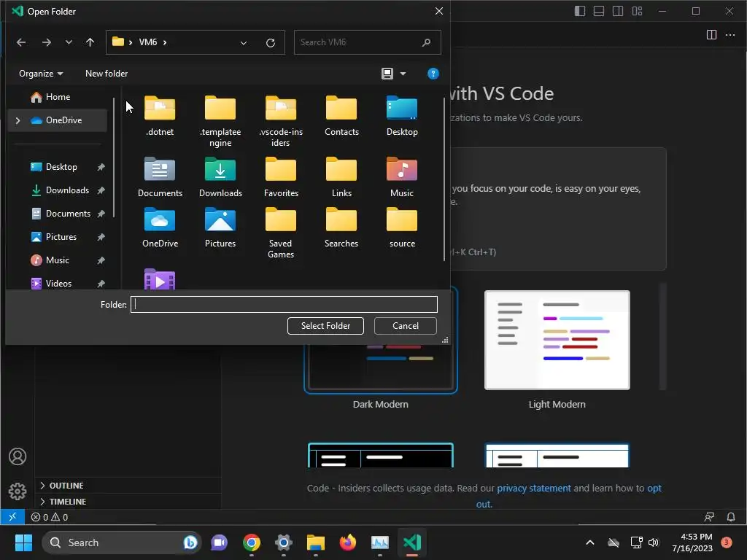Click the Folder name input field
Image resolution: width=747 pixels, height=560 pixels.
[284, 305]
